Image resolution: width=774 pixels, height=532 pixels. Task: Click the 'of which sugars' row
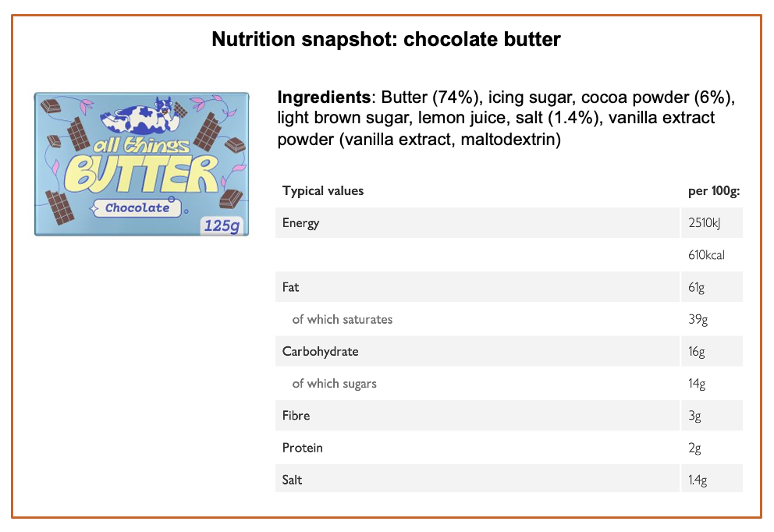click(x=509, y=384)
